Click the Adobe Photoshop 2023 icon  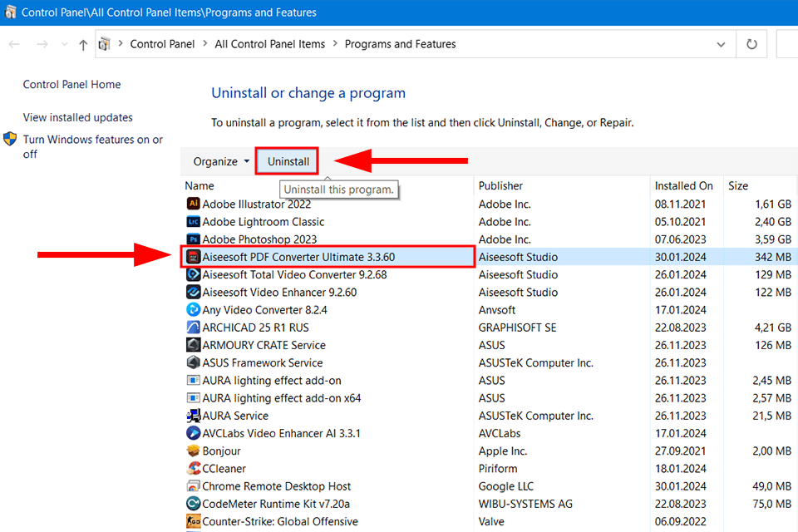[x=194, y=239]
